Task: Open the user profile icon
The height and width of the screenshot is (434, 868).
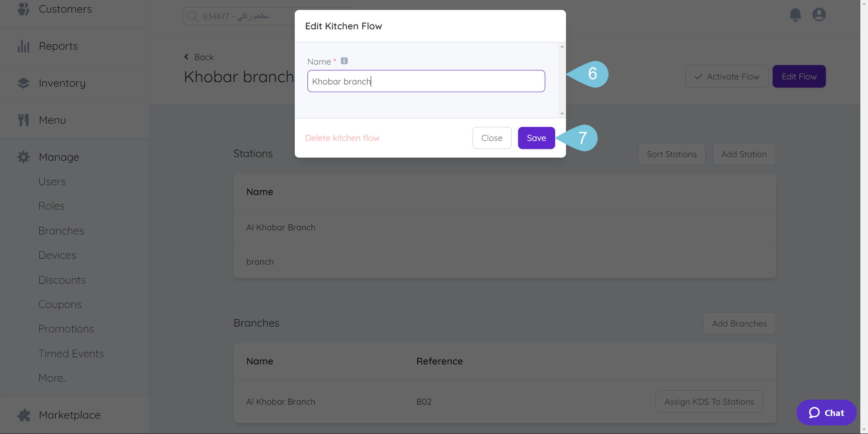Action: tap(819, 15)
